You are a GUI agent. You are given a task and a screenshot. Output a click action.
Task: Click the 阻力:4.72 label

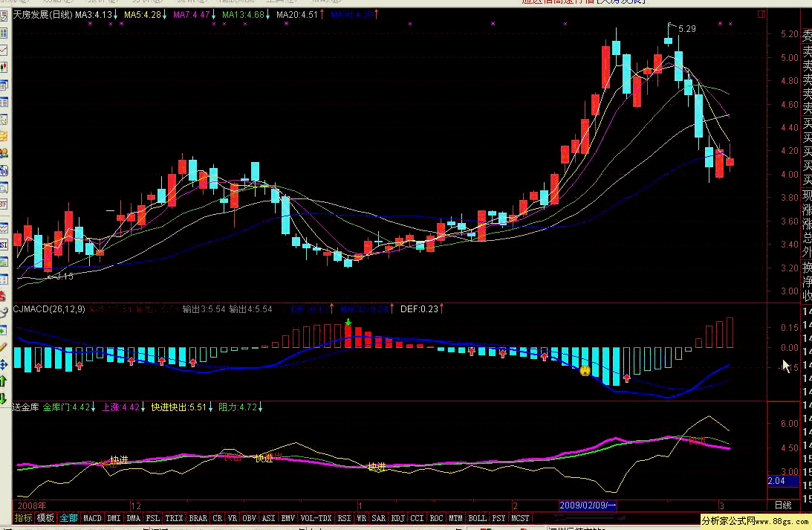click(238, 407)
